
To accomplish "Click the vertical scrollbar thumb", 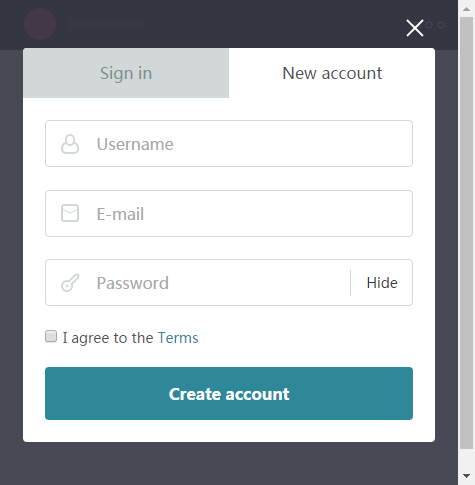I will click(466, 233).
